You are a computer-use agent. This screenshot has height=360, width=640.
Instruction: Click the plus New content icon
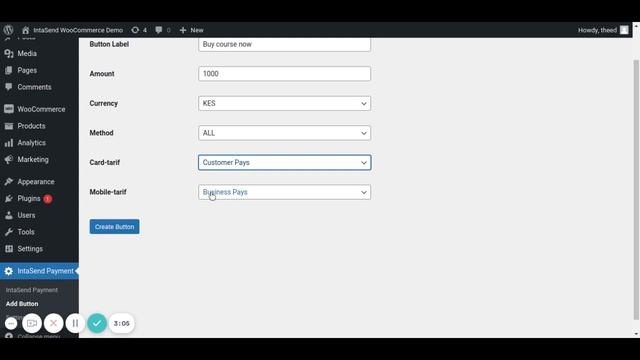click(183, 30)
